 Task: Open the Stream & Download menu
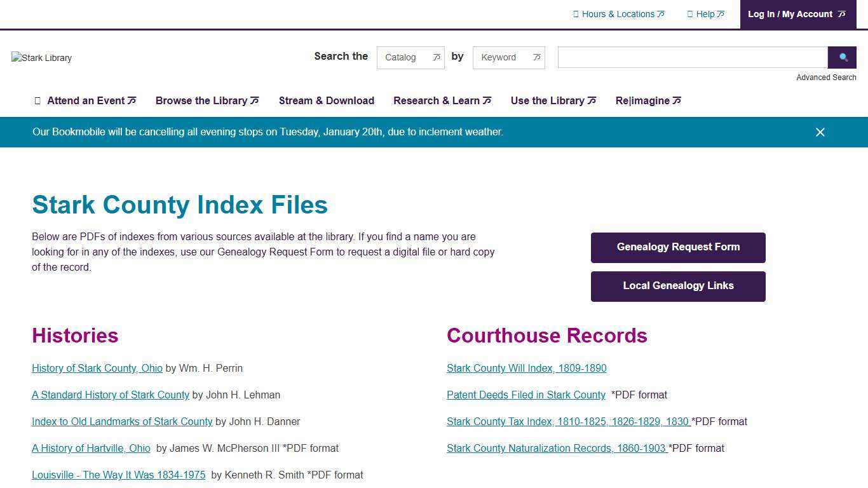327,100
